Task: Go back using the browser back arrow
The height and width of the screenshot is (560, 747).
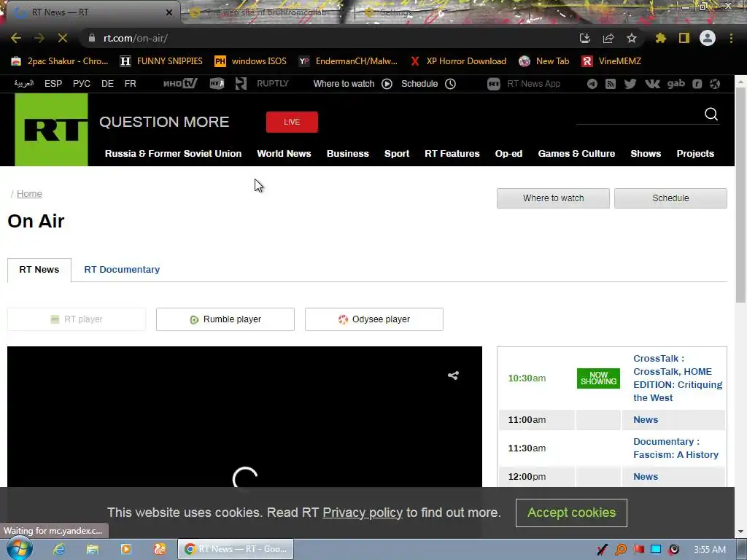Action: tap(16, 38)
